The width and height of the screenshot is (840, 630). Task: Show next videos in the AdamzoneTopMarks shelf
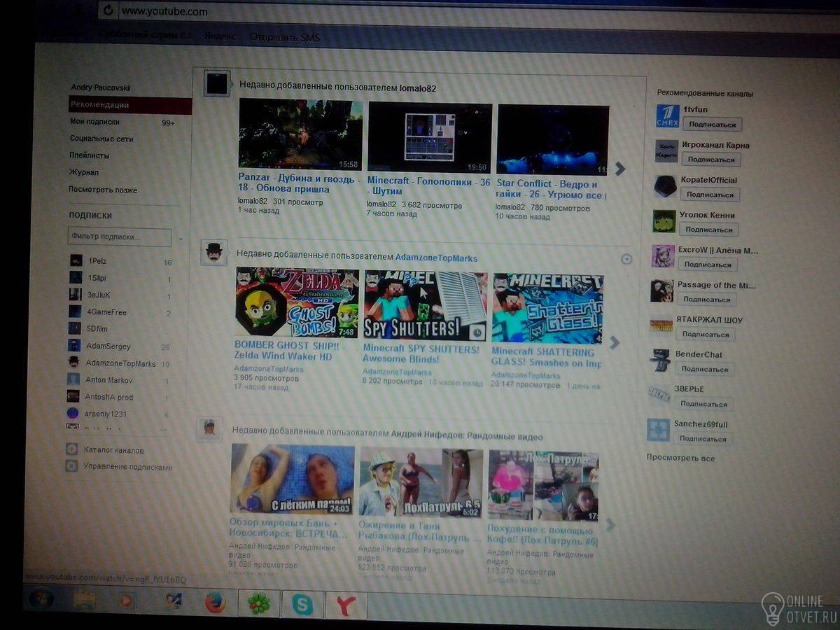pos(615,342)
